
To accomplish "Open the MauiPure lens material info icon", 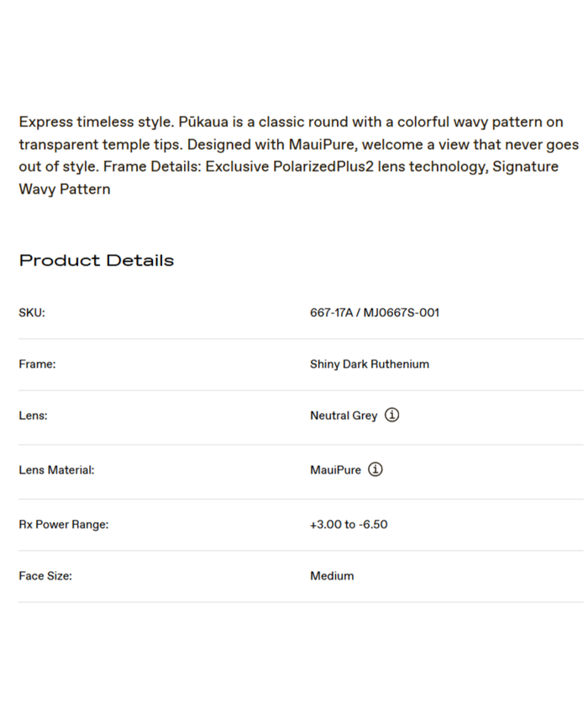I will click(x=375, y=470).
